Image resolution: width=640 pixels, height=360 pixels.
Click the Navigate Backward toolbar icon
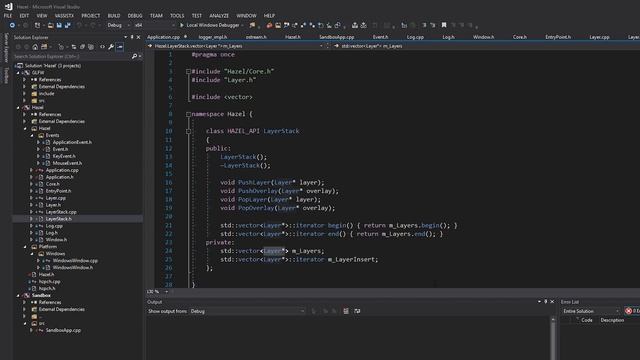12,25
